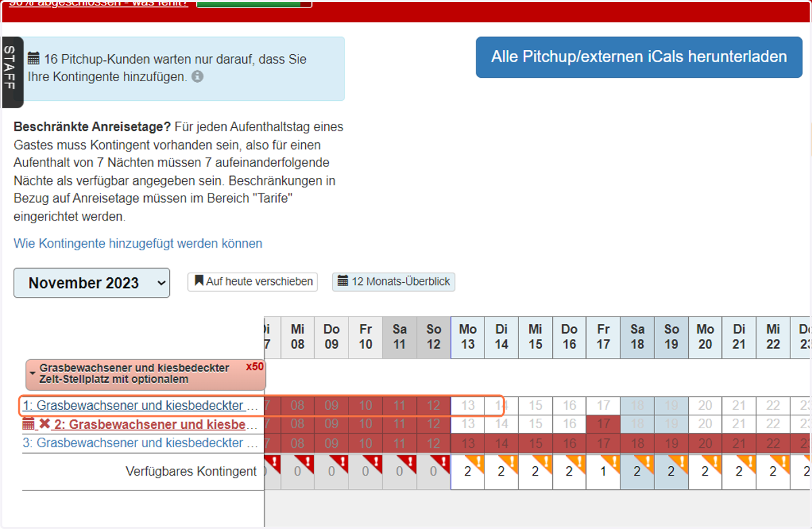This screenshot has width=812, height=529.
Task: Select the Fr 10 column header
Action: pyautogui.click(x=365, y=337)
